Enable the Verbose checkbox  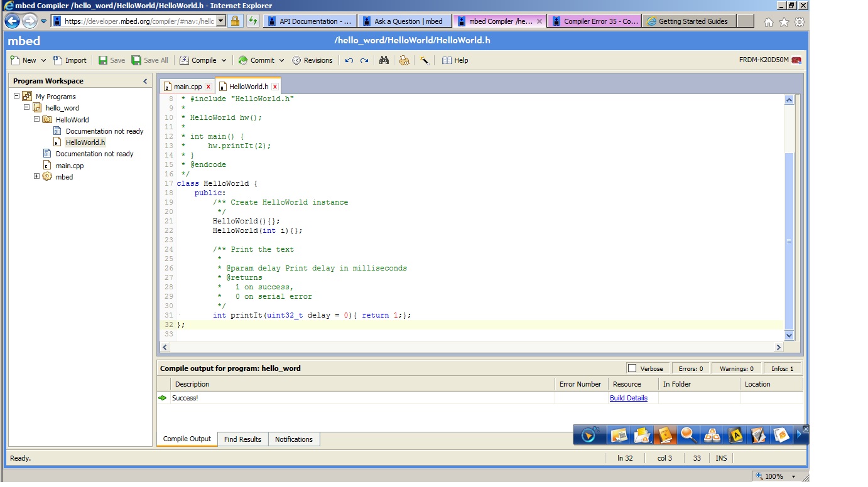pyautogui.click(x=632, y=368)
